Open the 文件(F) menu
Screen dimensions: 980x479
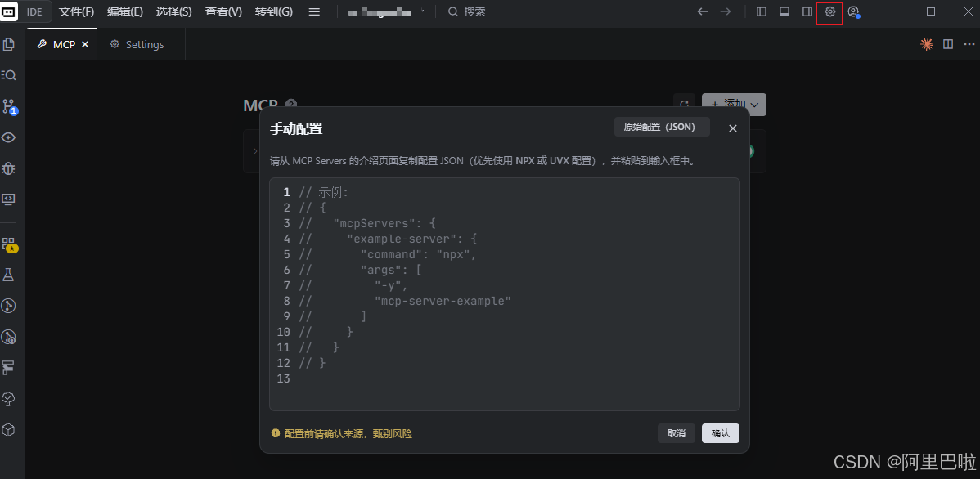[76, 12]
